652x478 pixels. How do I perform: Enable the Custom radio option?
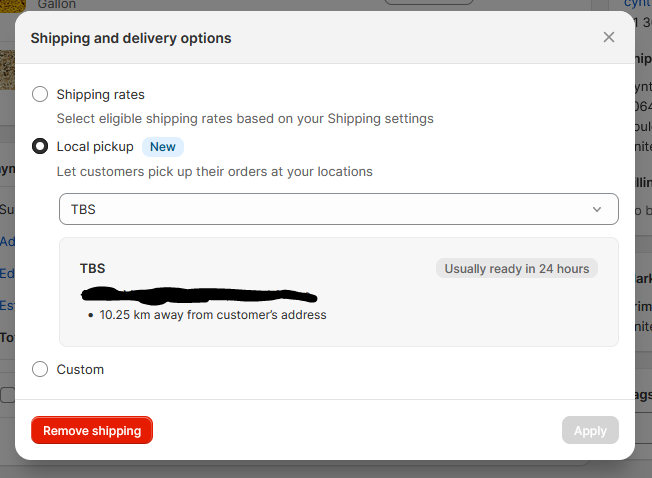(x=40, y=369)
